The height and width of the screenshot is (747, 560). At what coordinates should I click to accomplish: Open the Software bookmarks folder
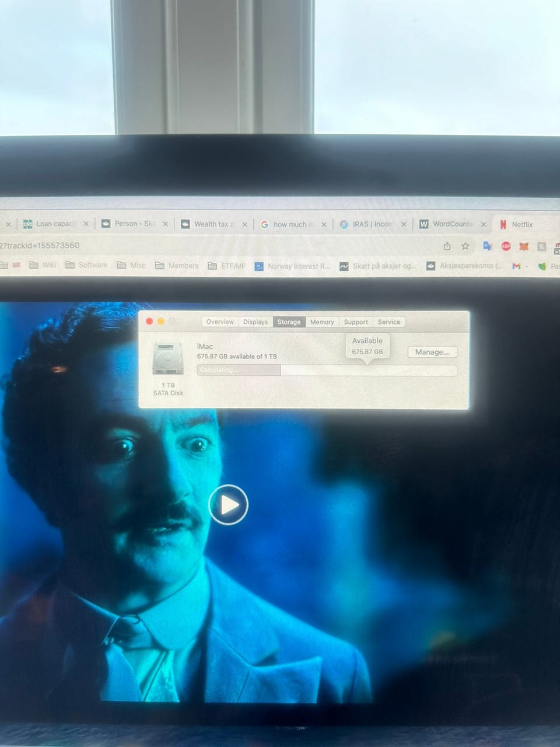pyautogui.click(x=86, y=265)
